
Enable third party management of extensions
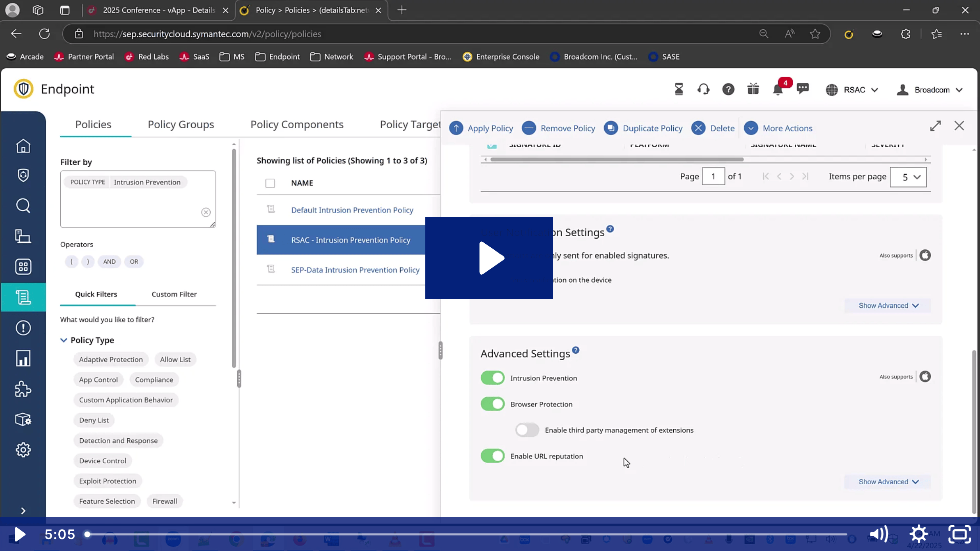[527, 430]
